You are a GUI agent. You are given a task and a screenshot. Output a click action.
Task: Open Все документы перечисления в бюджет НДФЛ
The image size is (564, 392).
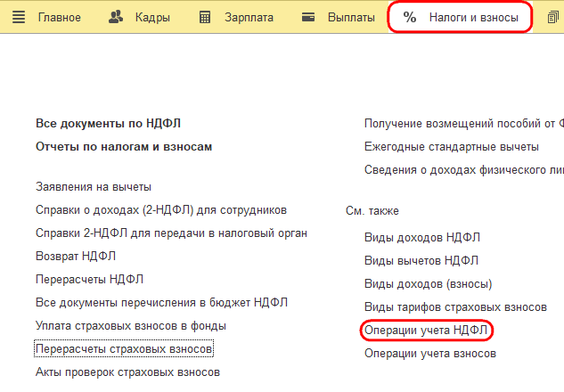tap(161, 302)
